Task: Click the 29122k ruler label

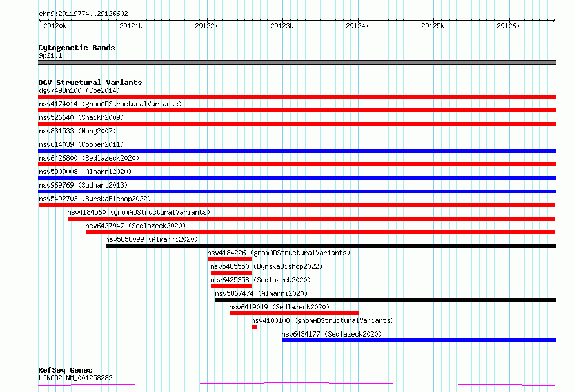Action: click(x=206, y=26)
